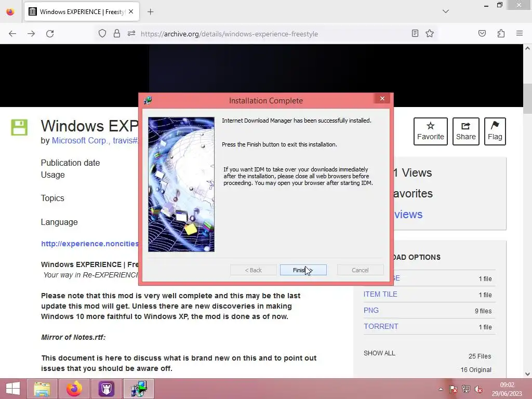
Task: Open the site security padlock info
Action: click(117, 34)
